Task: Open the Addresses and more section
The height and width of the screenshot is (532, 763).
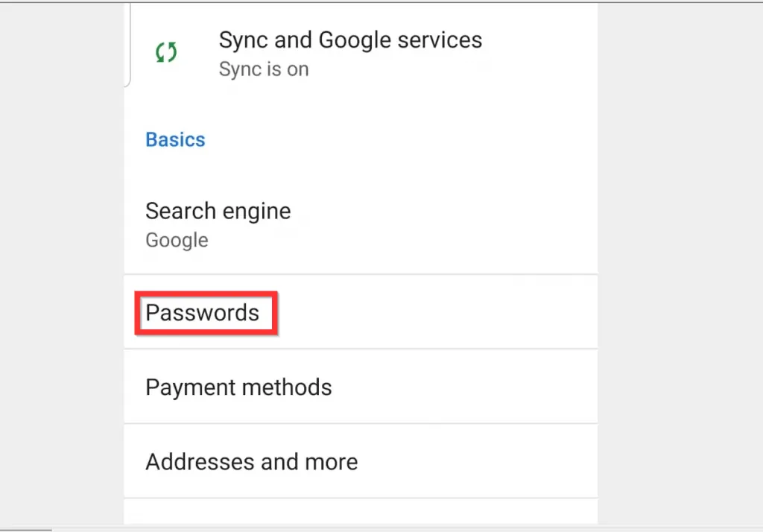Action: (252, 461)
